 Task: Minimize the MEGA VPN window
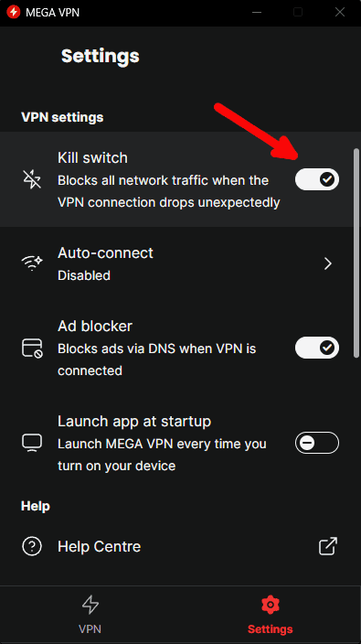tap(257, 12)
